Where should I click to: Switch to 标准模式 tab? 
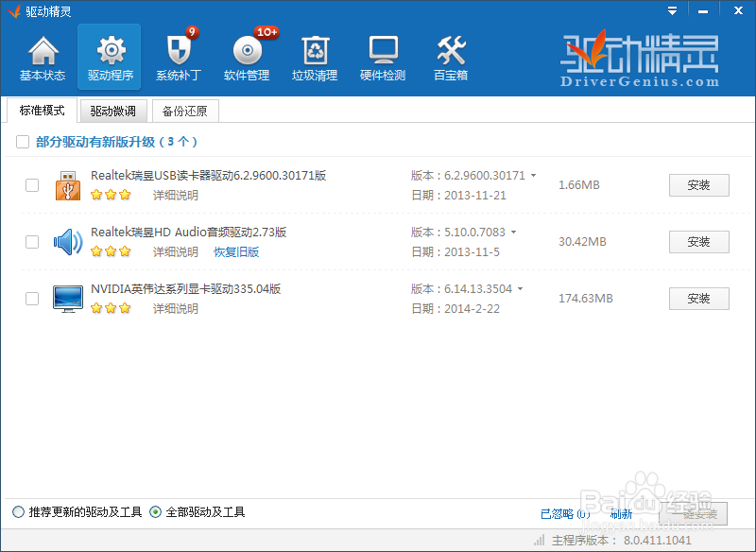(42, 111)
